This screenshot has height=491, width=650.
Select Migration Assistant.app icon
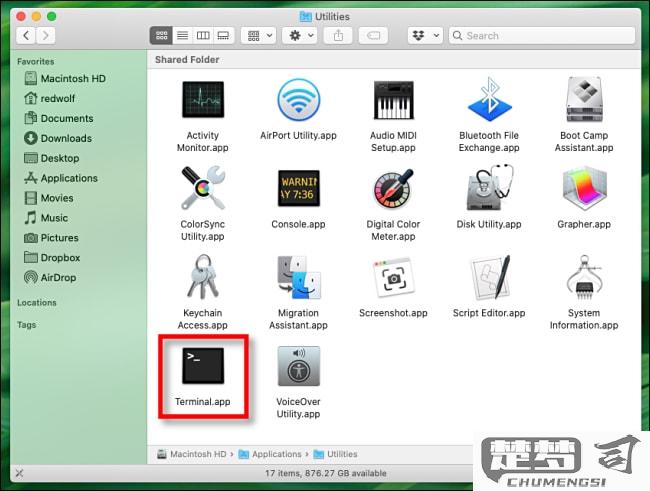click(x=298, y=277)
